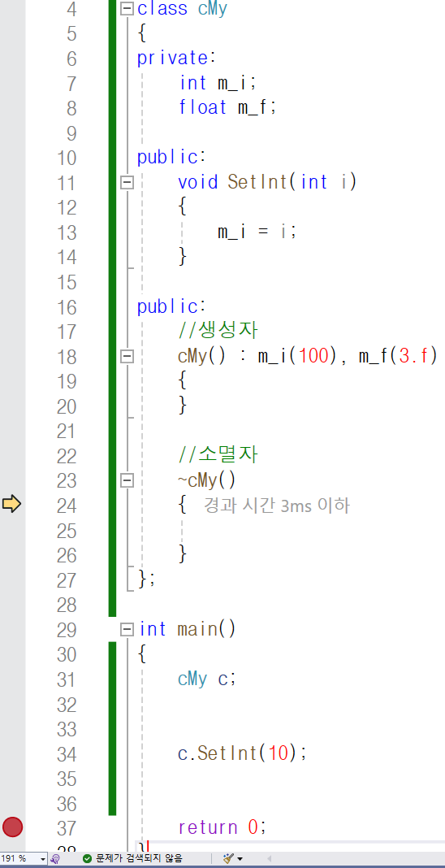This screenshot has height=868, width=445.
Task: Click the green checkmark health indicator icon
Action: pos(87,858)
